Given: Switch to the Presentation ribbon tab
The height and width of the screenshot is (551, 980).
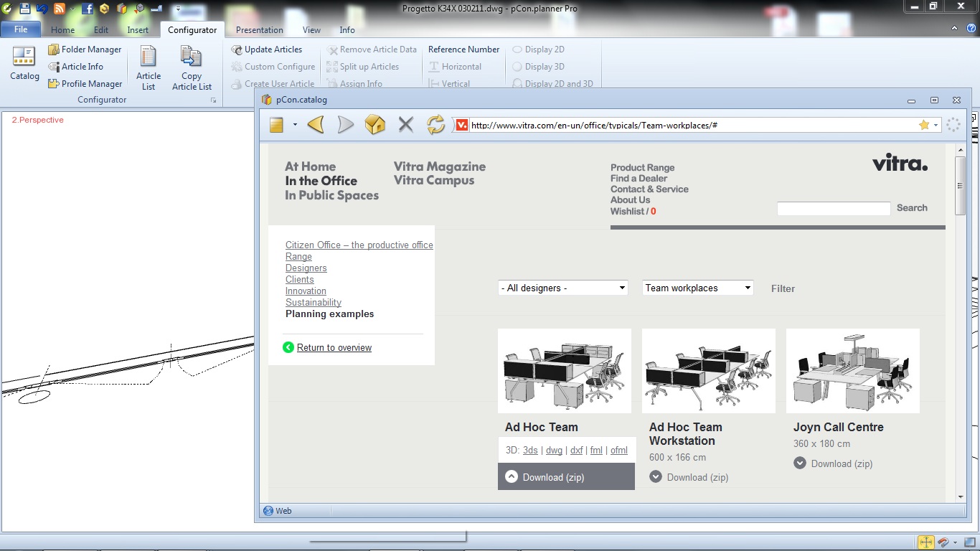Looking at the screenshot, I should [260, 30].
